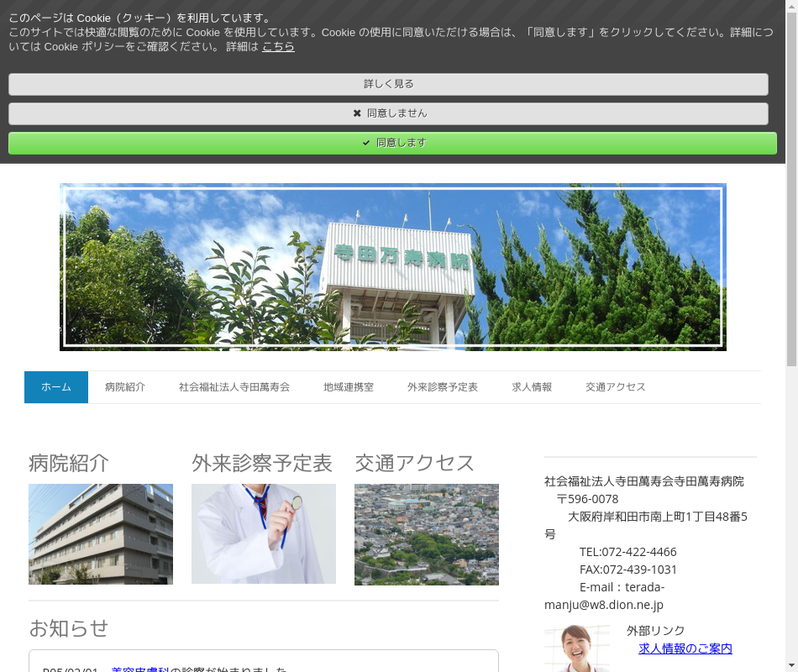Viewport: 798px width, 672px height.
Task: Open the 求人情報のご案内 link
Action: pos(685,648)
